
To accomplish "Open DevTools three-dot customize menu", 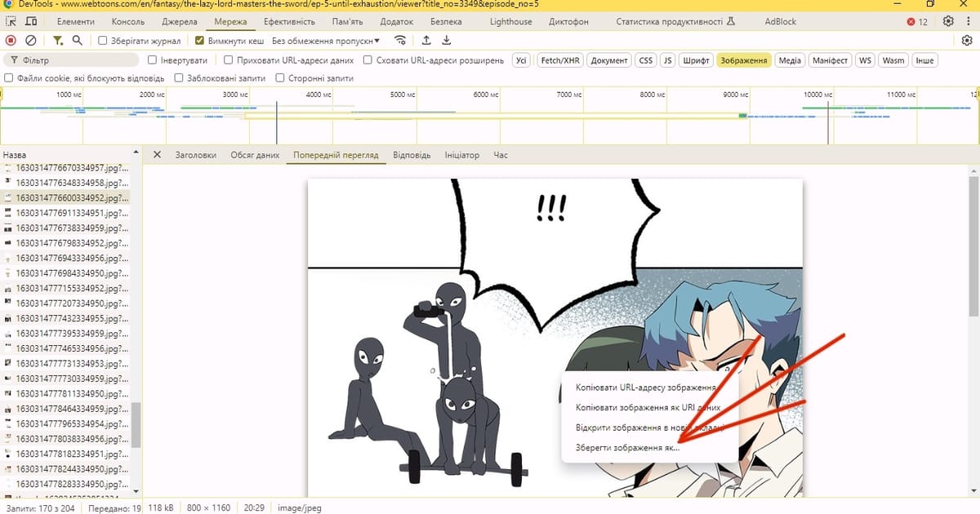I will (x=968, y=22).
